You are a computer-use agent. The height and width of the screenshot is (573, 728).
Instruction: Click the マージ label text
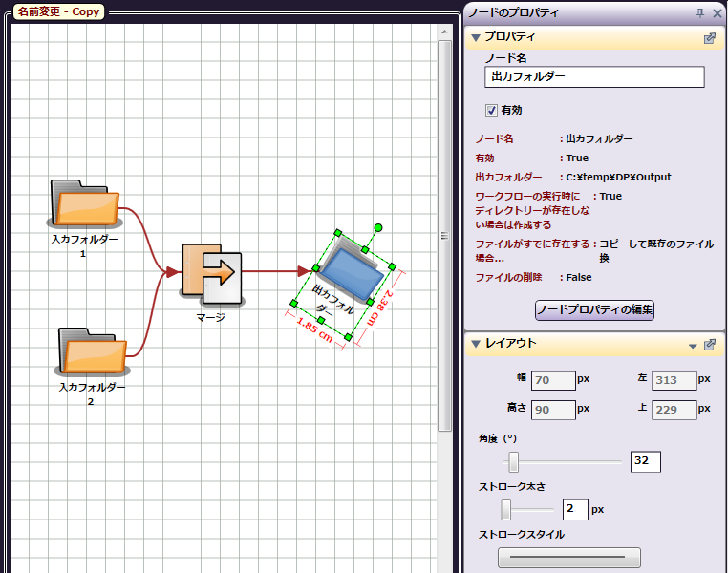[210, 317]
